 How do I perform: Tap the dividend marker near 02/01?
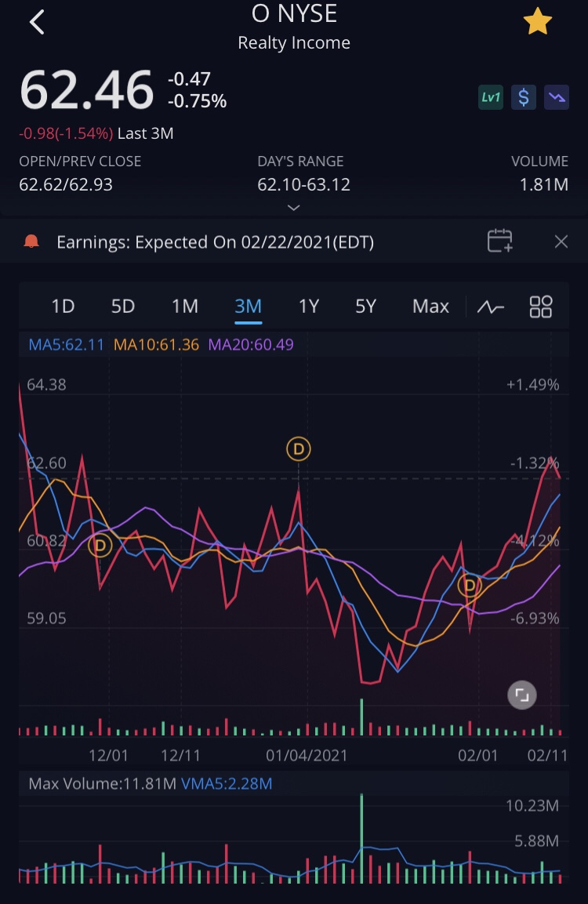click(x=470, y=586)
